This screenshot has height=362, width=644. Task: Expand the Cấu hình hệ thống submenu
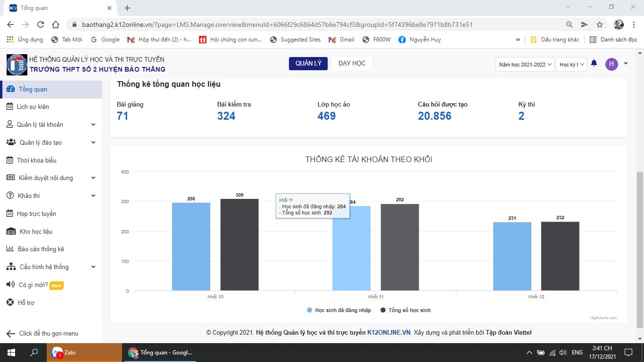pos(93,267)
